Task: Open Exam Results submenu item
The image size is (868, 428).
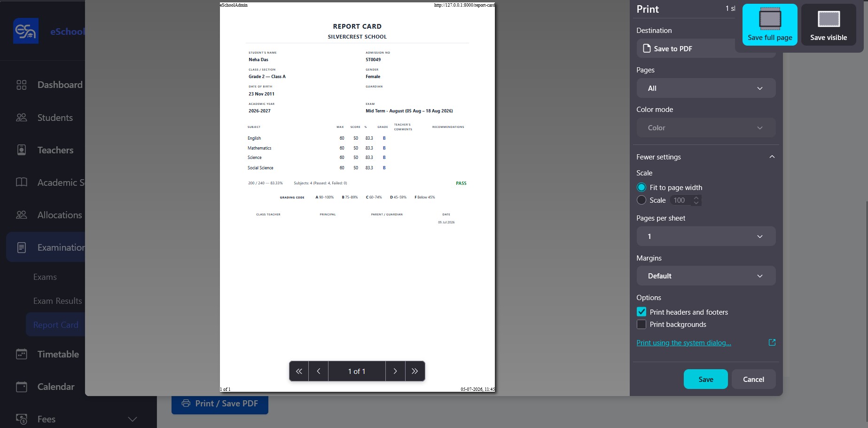Action: tap(57, 301)
